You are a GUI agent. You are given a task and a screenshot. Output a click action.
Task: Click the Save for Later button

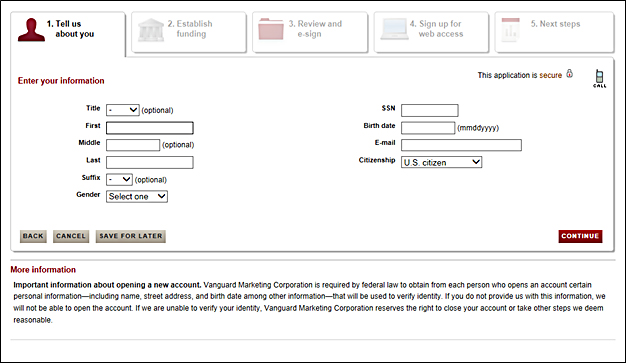131,236
